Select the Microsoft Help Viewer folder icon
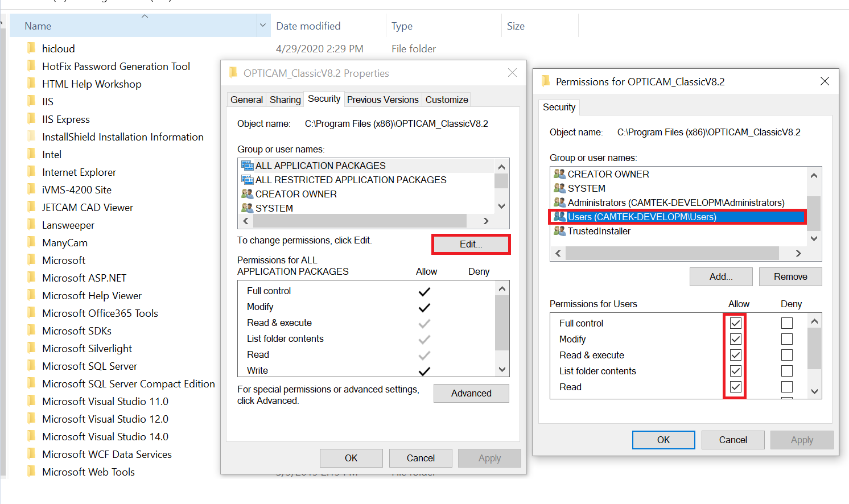The image size is (849, 504). pyautogui.click(x=31, y=295)
